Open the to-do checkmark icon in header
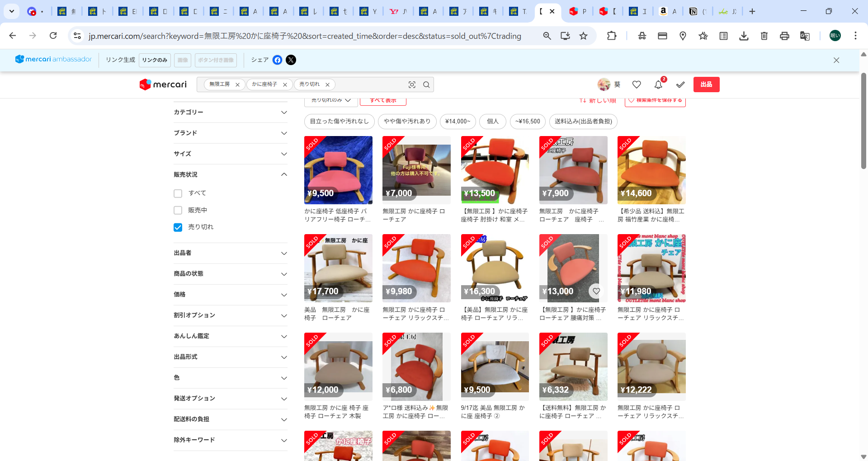The height and width of the screenshot is (461, 868). point(680,85)
